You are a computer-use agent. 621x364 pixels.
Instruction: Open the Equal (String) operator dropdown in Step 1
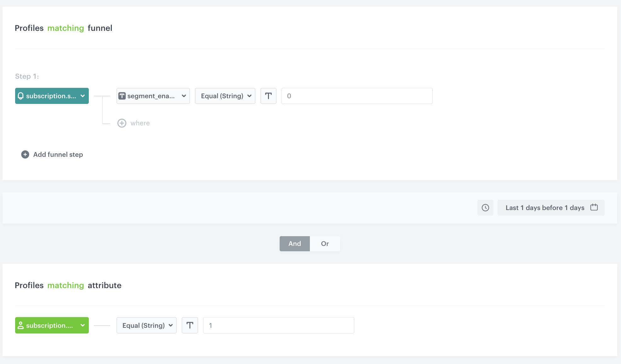225,96
